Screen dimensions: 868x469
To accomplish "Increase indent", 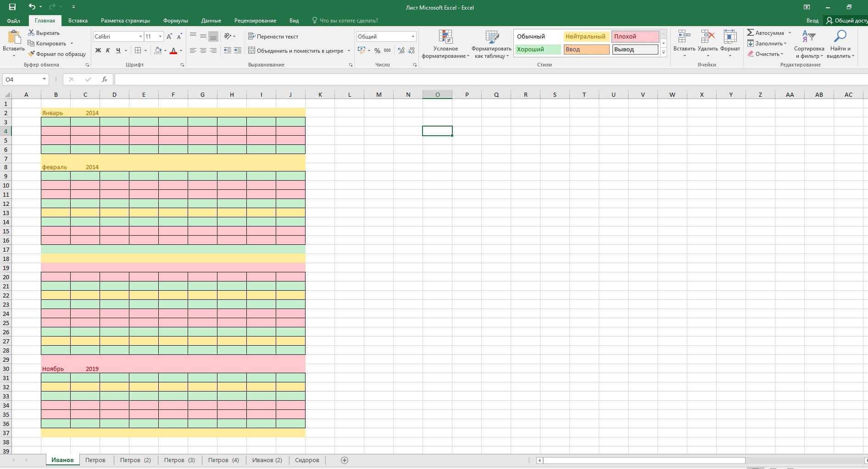I will tap(238, 50).
